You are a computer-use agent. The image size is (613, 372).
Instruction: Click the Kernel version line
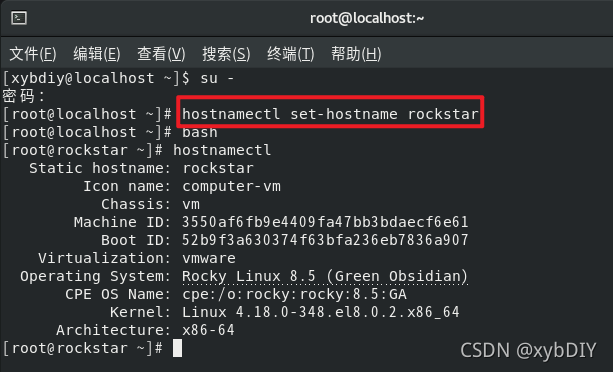click(x=321, y=312)
